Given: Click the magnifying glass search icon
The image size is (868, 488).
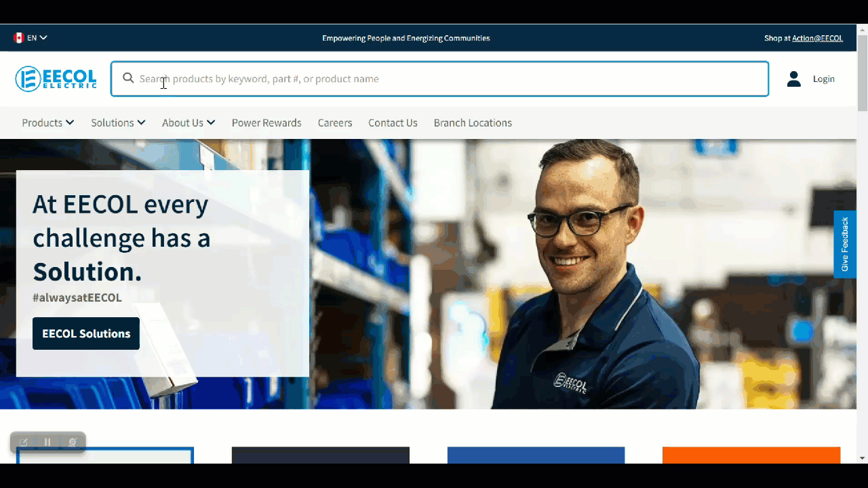Looking at the screenshot, I should pos(128,79).
